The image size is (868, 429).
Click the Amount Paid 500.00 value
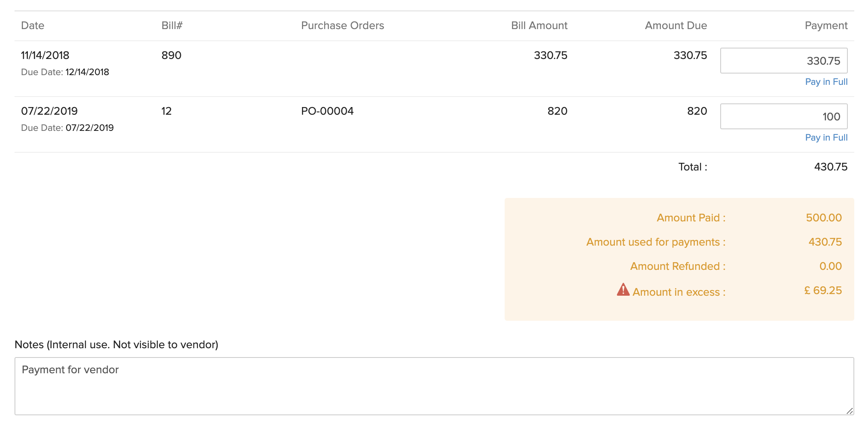click(824, 218)
